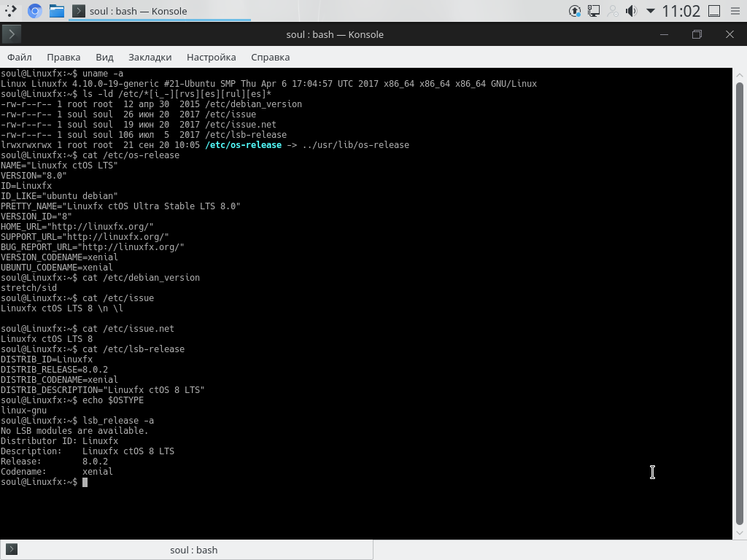747x560 pixels.
Task: Close the Konsole window
Action: point(729,34)
